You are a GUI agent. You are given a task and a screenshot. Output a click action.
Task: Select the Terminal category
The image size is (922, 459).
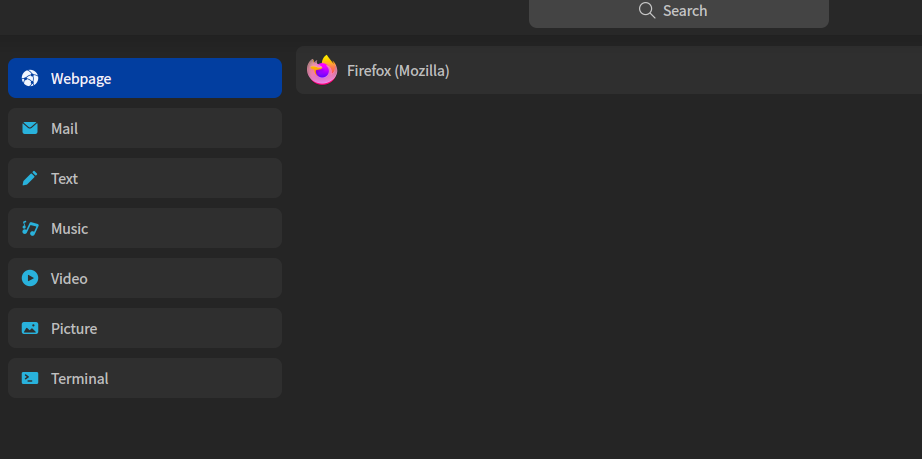pos(145,378)
